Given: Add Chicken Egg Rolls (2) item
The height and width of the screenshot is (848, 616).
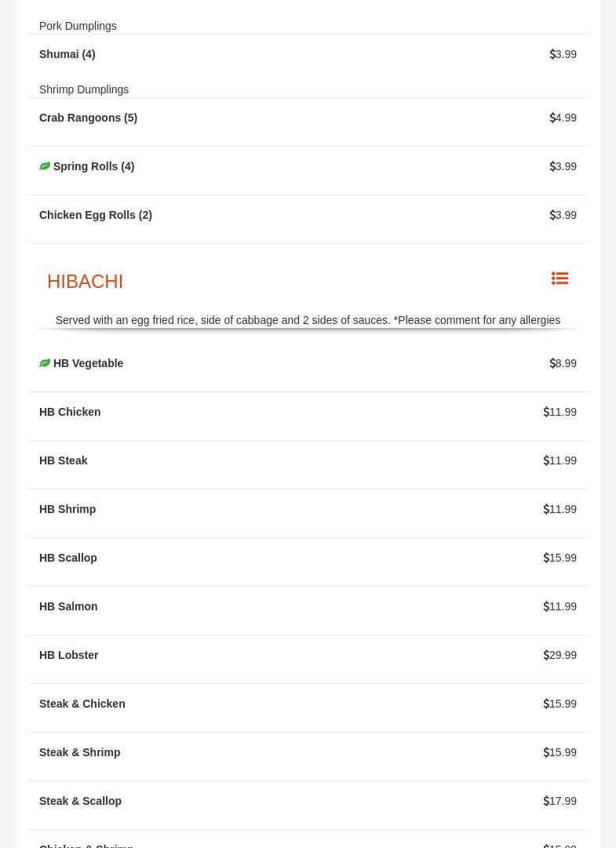Looking at the screenshot, I should [96, 215].
